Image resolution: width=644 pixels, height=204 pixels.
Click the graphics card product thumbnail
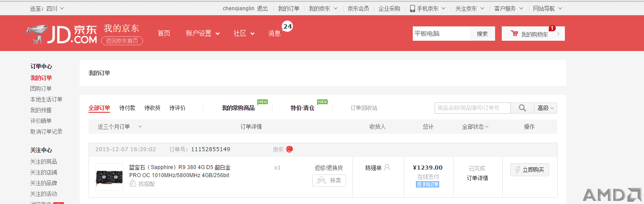pos(109,177)
